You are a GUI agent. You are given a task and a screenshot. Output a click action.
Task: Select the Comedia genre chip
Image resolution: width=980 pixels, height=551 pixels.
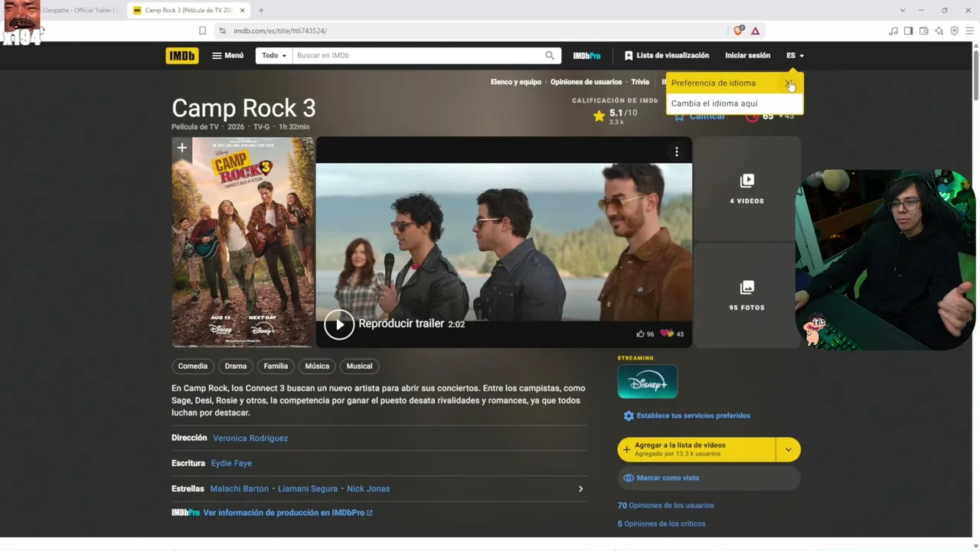pyautogui.click(x=193, y=366)
